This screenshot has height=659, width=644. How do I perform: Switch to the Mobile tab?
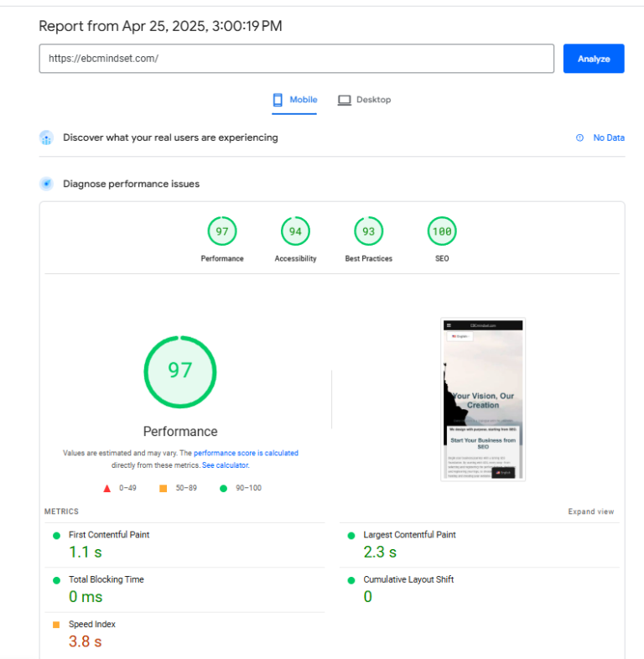coord(294,100)
